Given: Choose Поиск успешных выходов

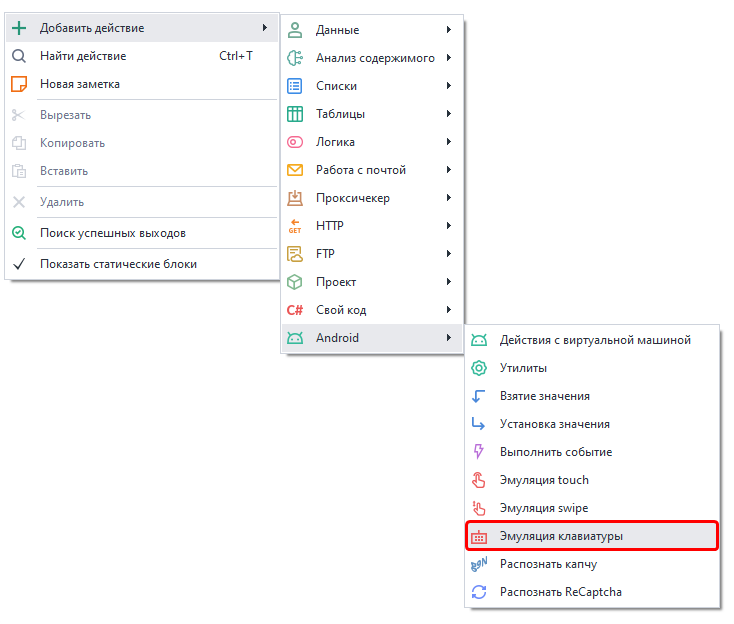Looking at the screenshot, I should click(112, 233).
